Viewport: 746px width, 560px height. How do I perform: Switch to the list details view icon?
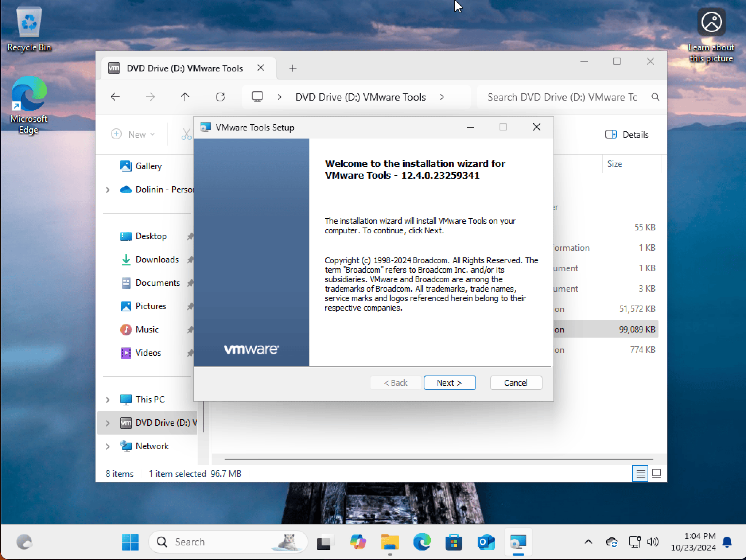[640, 474]
